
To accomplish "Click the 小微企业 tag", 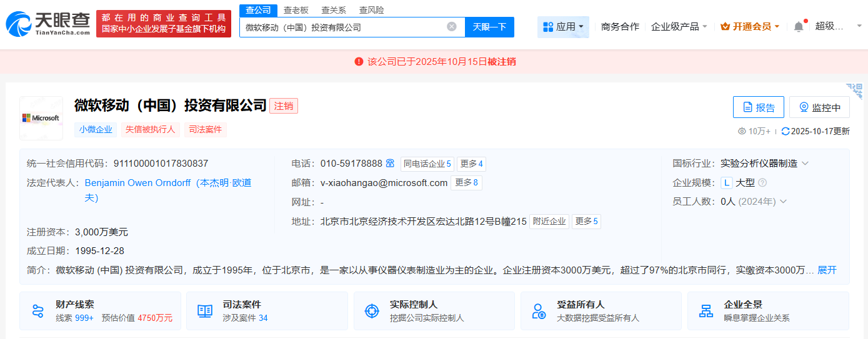I will click(x=96, y=129).
